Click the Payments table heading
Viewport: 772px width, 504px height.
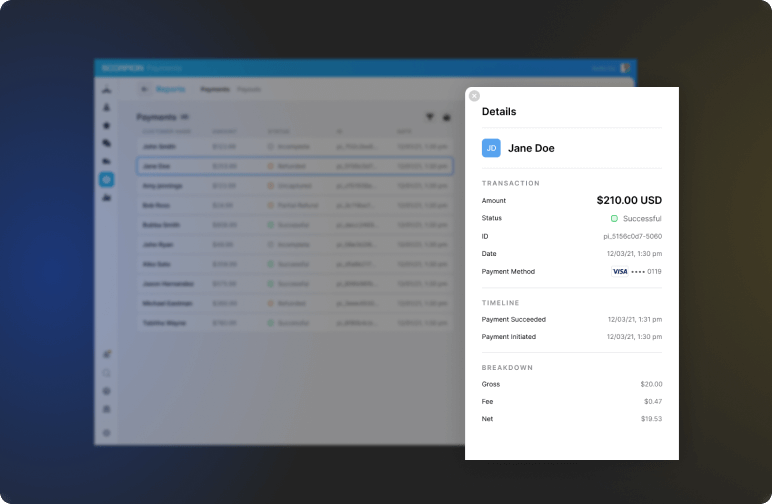click(156, 117)
